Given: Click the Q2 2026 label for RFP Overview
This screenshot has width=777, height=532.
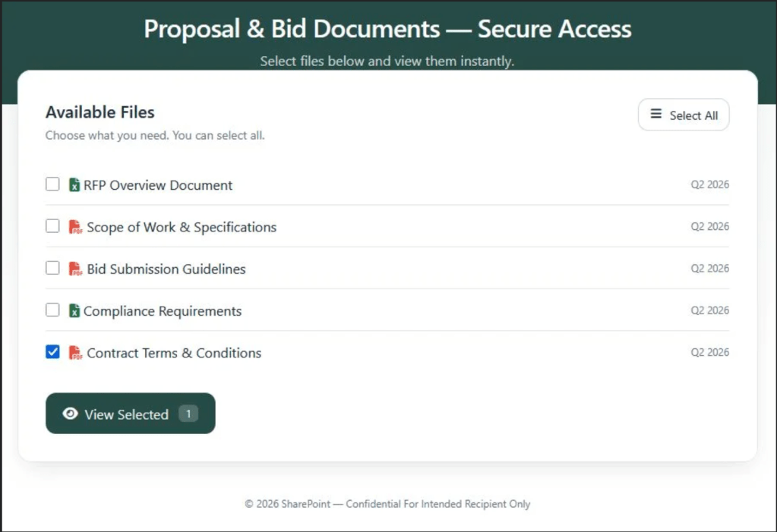Looking at the screenshot, I should click(x=710, y=184).
